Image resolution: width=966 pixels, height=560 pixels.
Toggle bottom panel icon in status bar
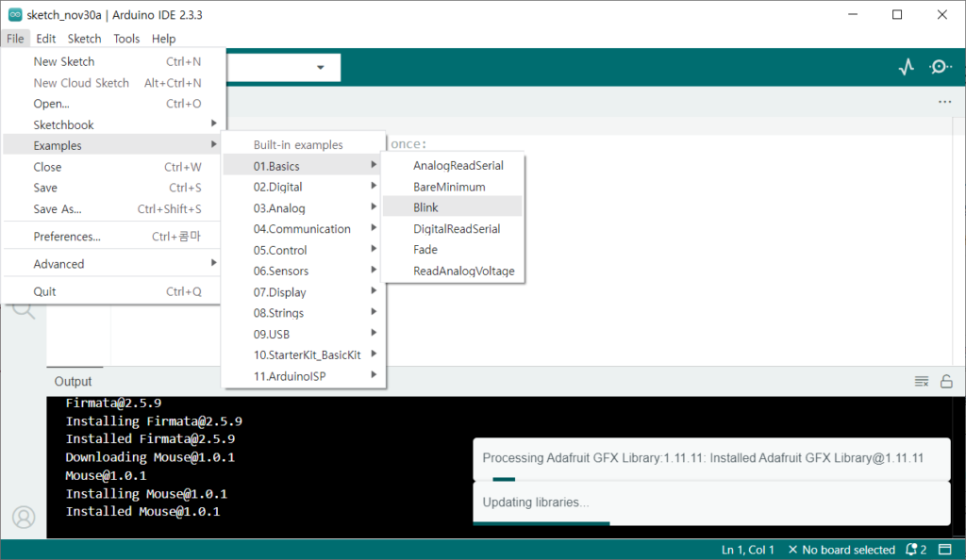point(945,550)
